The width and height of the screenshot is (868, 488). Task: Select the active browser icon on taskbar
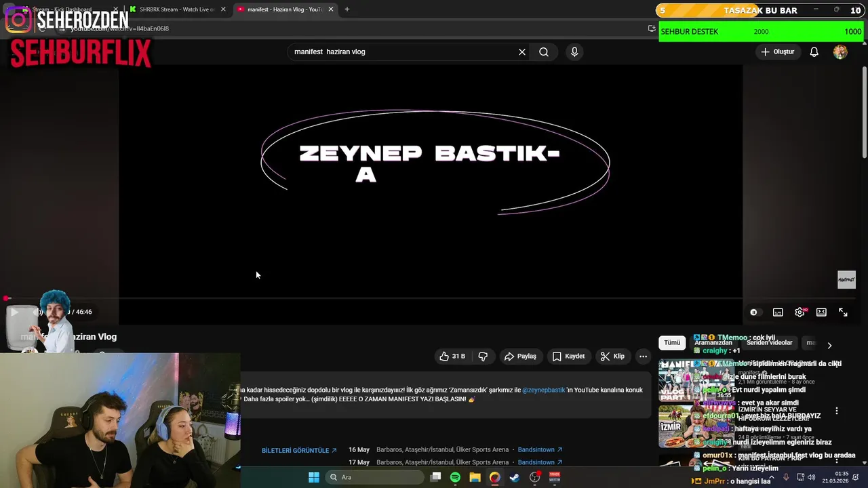point(495,477)
